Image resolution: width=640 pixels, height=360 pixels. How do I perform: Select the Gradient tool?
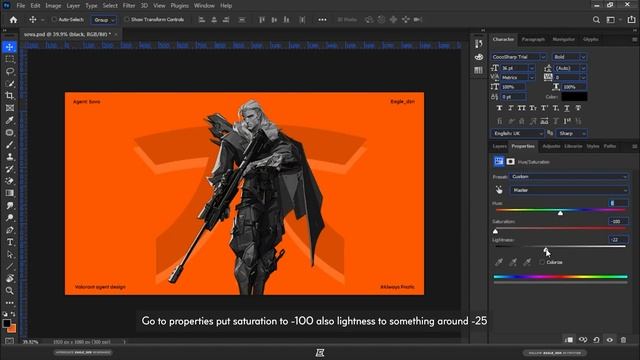(x=9, y=193)
